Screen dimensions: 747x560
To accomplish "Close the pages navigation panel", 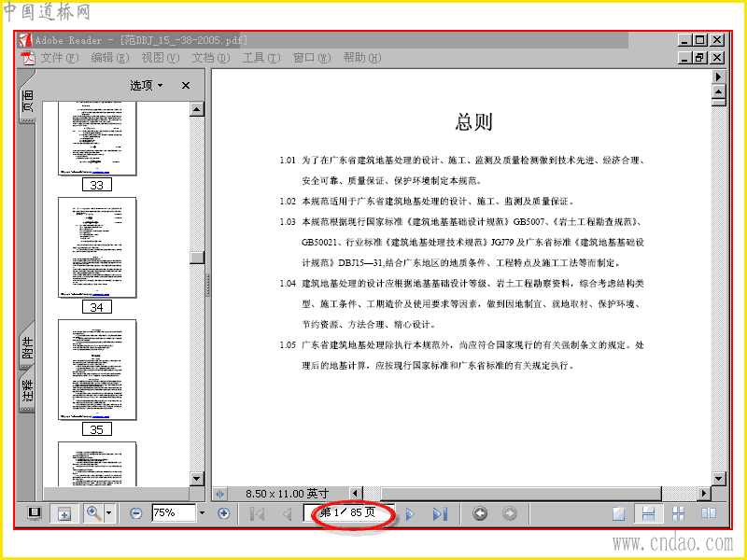I will tap(186, 85).
